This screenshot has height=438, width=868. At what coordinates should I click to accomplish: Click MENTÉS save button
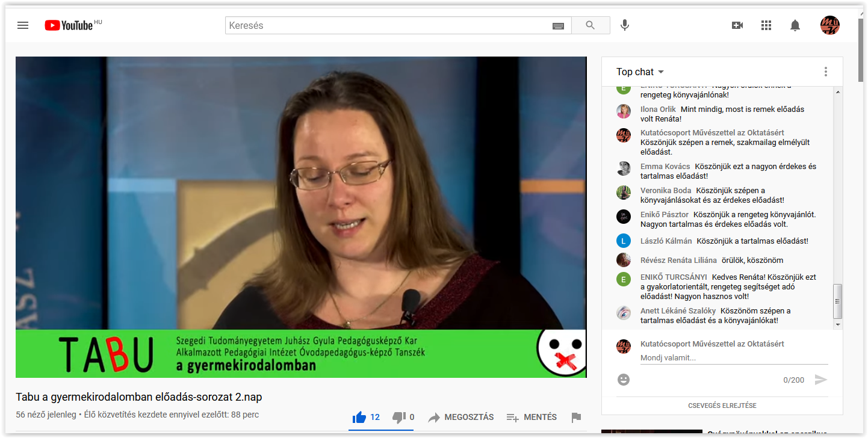pos(532,417)
